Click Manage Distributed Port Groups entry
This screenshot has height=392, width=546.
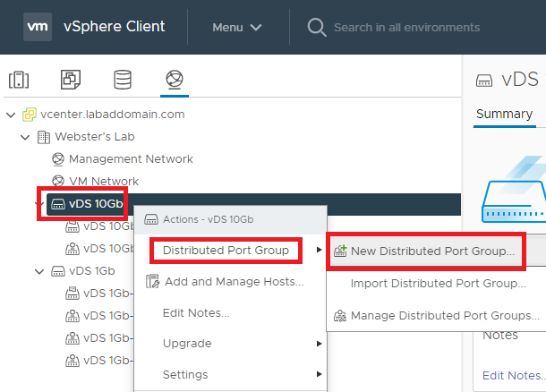pyautogui.click(x=444, y=316)
